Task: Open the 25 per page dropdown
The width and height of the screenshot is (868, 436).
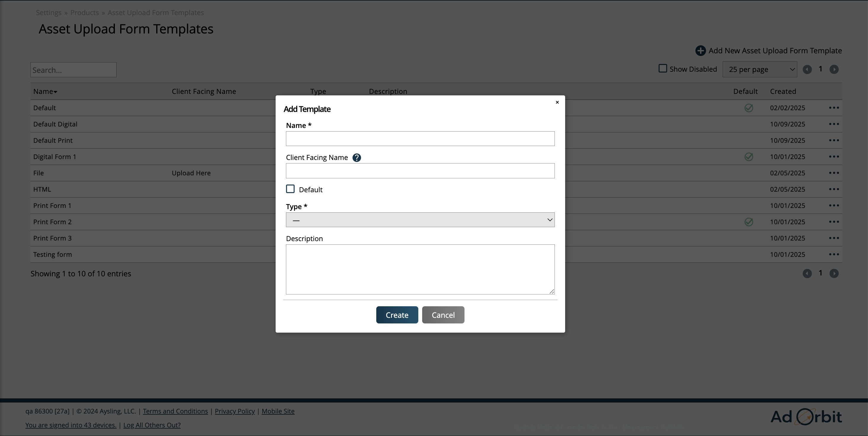Action: (760, 70)
